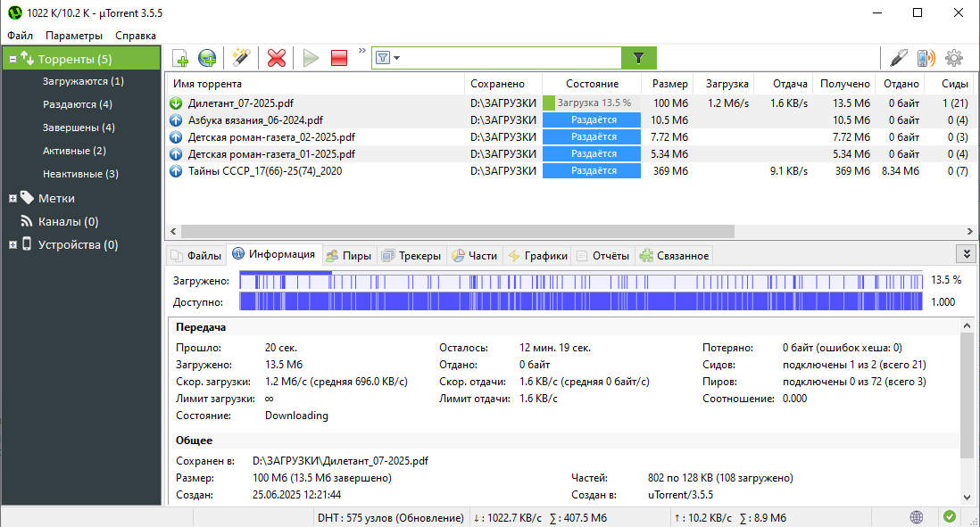Switch to the Пиры tab

click(349, 255)
